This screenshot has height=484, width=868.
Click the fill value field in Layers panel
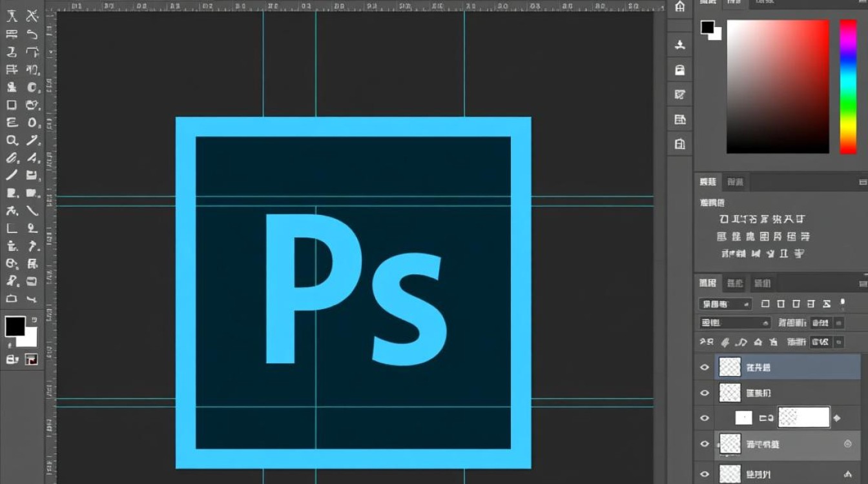820,342
